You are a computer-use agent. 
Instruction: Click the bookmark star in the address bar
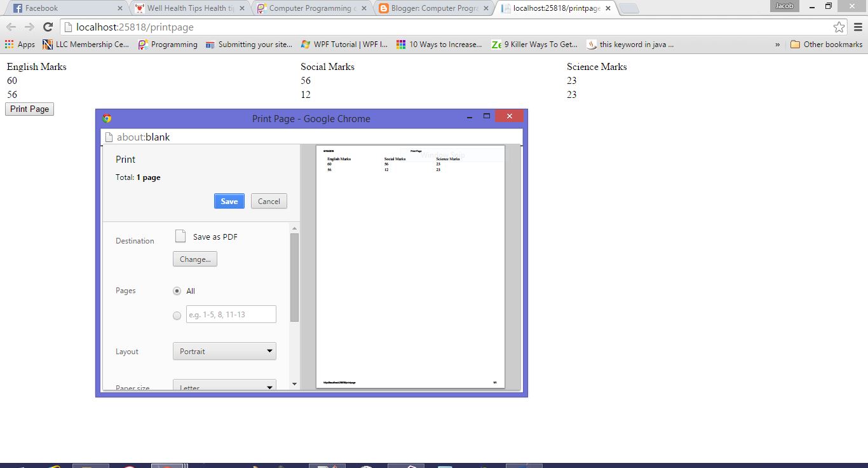840,28
